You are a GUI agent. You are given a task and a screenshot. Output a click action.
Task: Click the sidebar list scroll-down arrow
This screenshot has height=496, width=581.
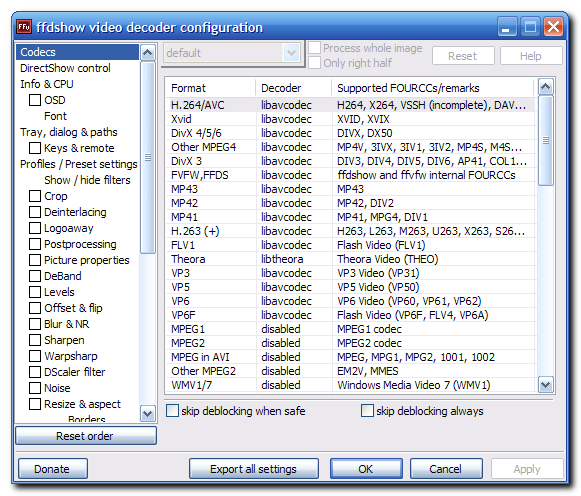pyautogui.click(x=147, y=413)
